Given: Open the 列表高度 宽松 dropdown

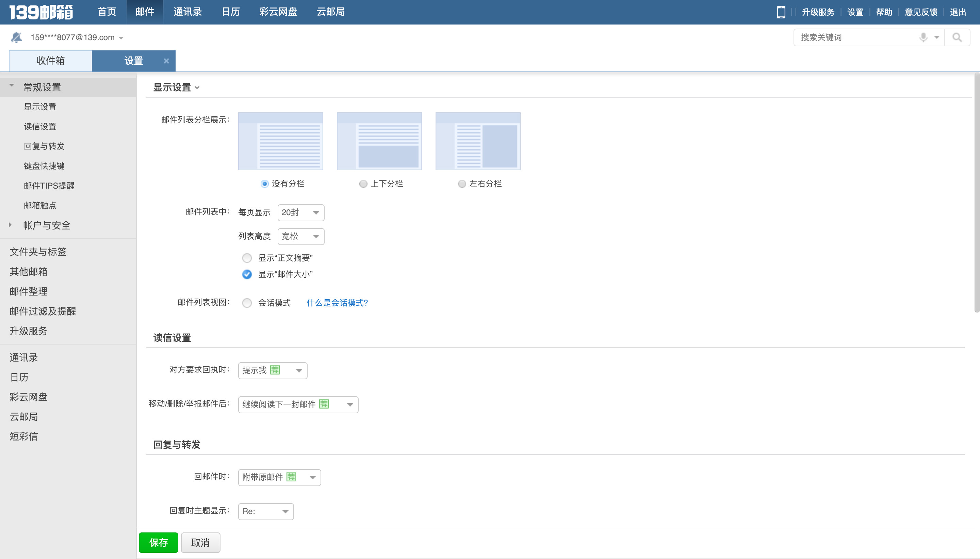Looking at the screenshot, I should 300,236.
